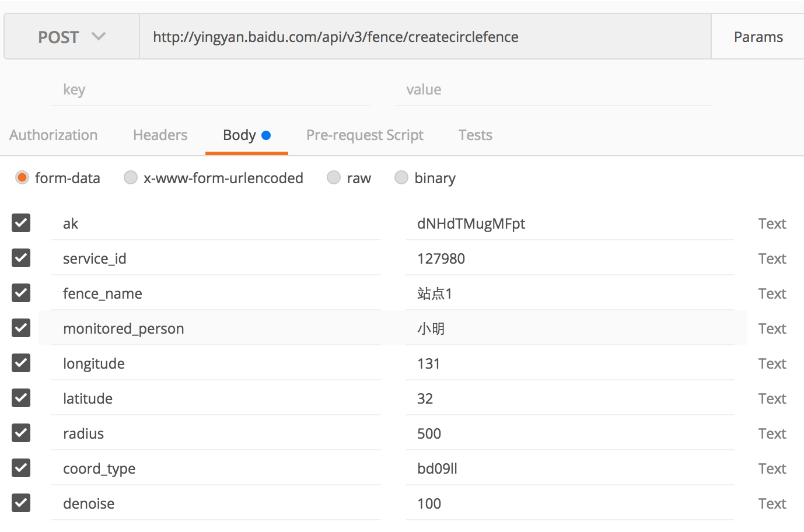Switch to the Authorization tab
Image resolution: width=804 pixels, height=532 pixels.
pyautogui.click(x=54, y=135)
